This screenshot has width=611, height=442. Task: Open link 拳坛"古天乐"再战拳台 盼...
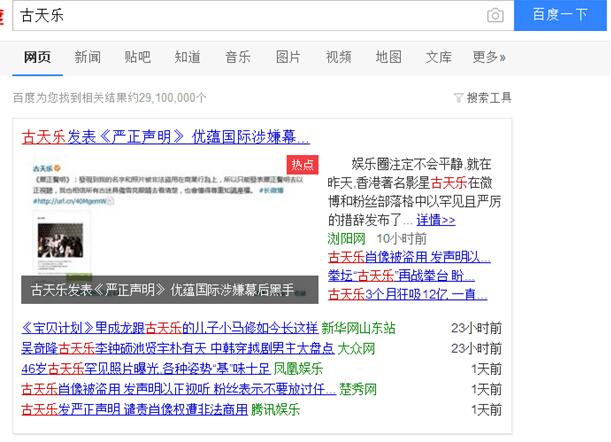401,276
